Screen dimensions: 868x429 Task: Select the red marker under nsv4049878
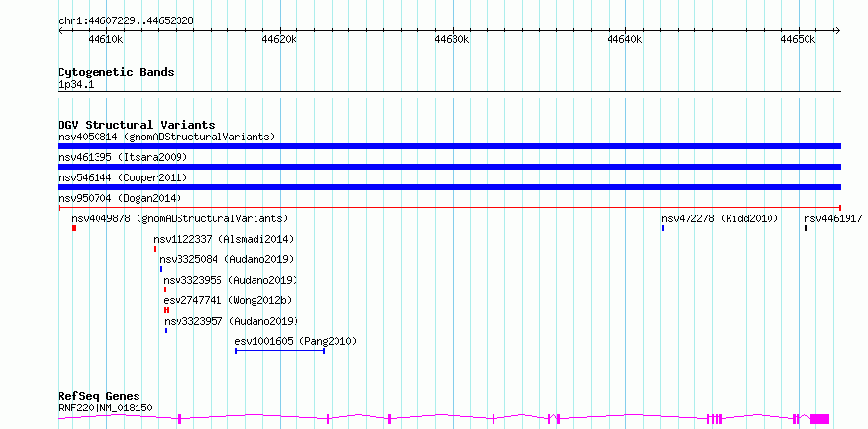click(73, 228)
